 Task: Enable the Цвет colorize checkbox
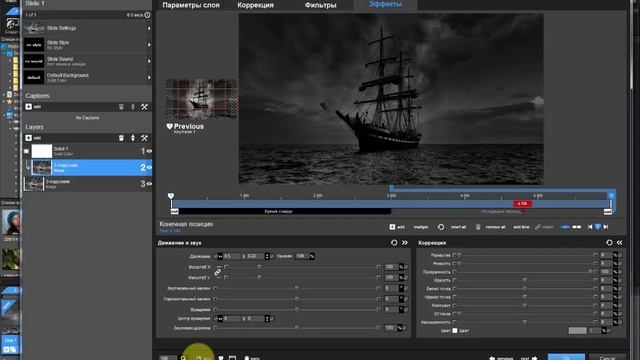click(455, 331)
